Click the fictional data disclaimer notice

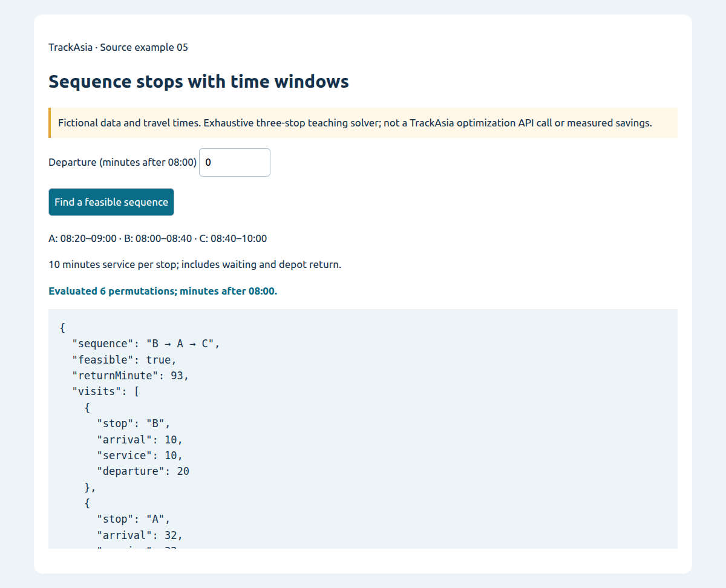point(363,123)
